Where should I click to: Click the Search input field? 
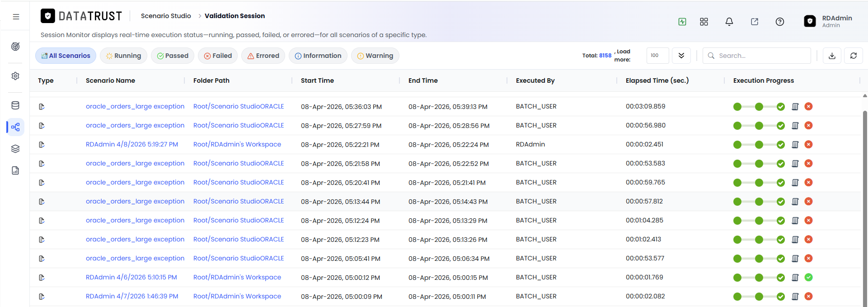point(757,56)
